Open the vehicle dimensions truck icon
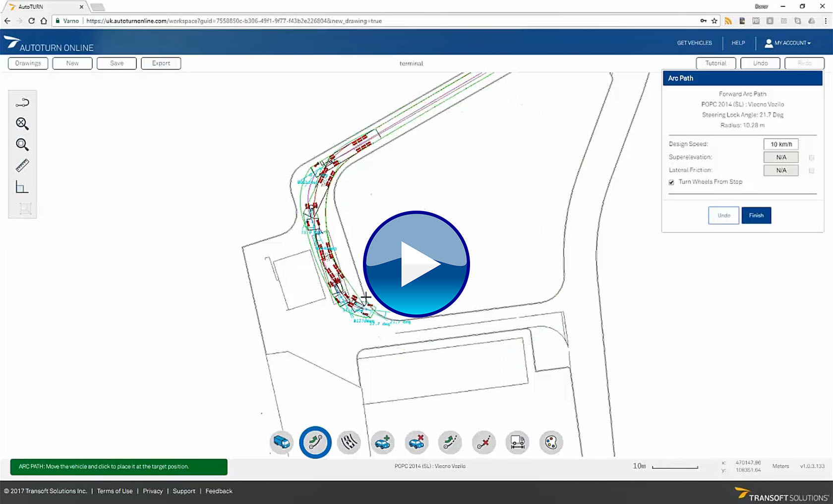This screenshot has width=833, height=504. click(517, 442)
